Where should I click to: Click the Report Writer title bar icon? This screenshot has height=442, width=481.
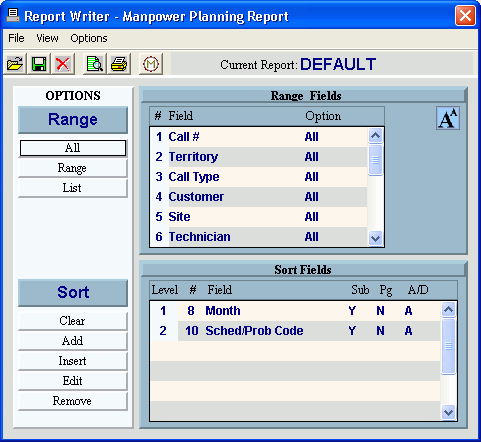pos(13,15)
